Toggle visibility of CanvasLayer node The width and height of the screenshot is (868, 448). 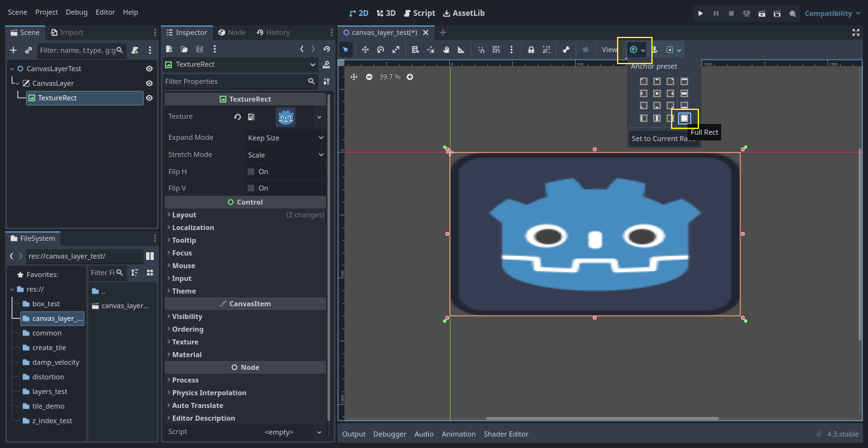pos(149,83)
